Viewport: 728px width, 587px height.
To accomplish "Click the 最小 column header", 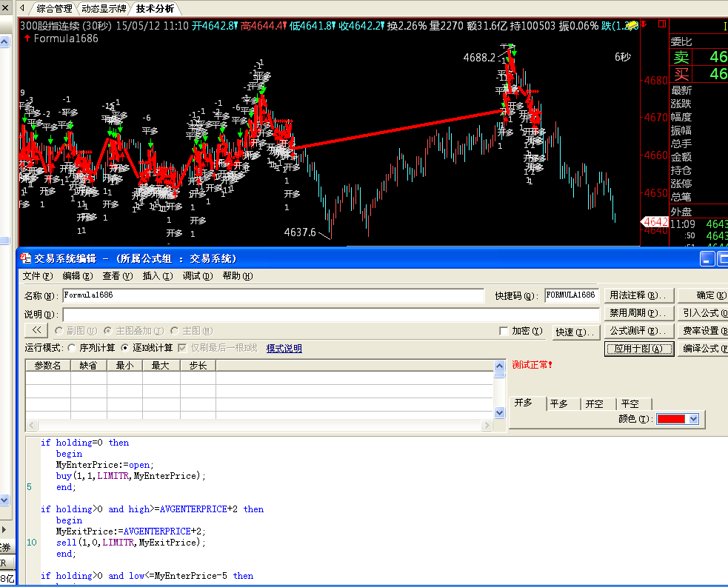I will (125, 366).
